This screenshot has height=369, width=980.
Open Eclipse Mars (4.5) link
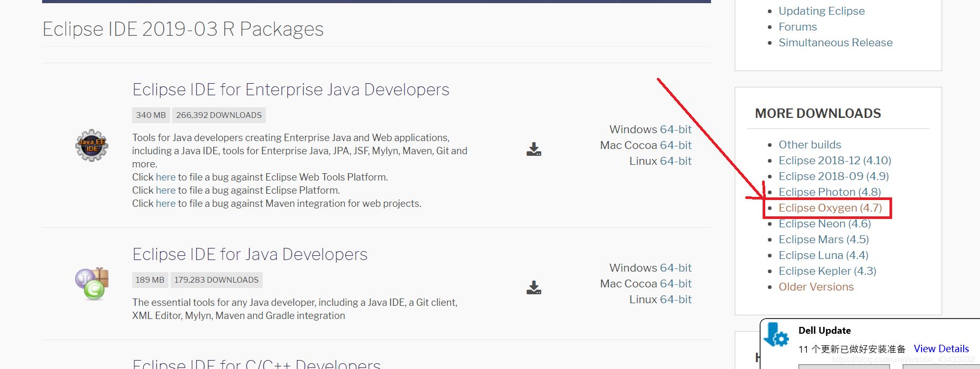[824, 240]
